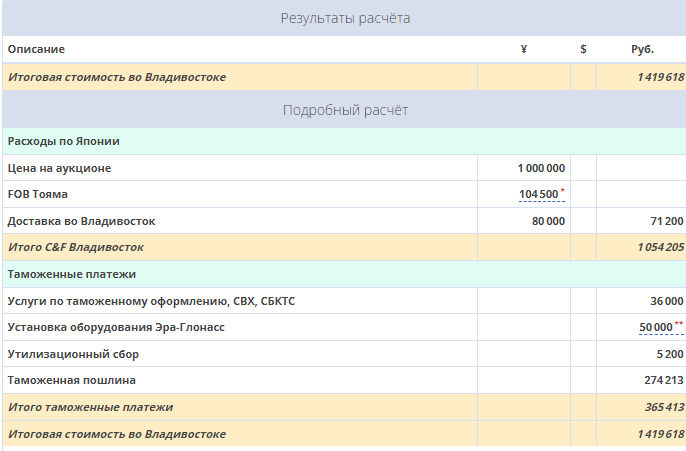Select the ¥ column header

(x=524, y=49)
